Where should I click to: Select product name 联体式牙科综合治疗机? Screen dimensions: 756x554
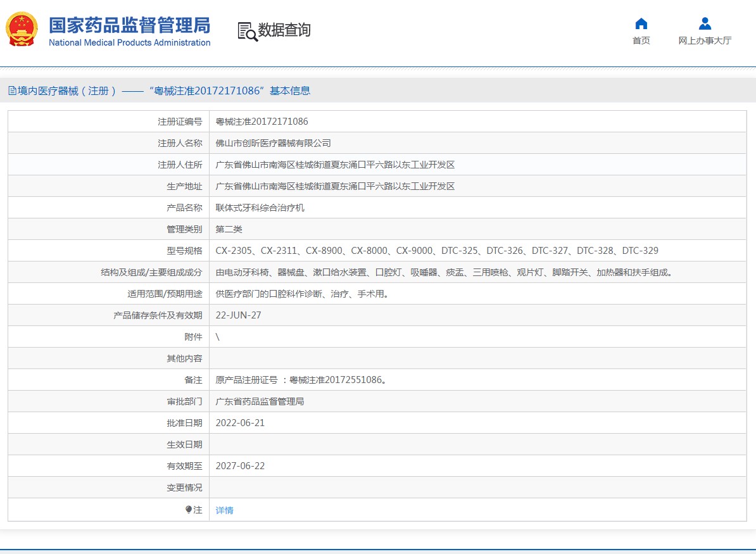coord(260,208)
